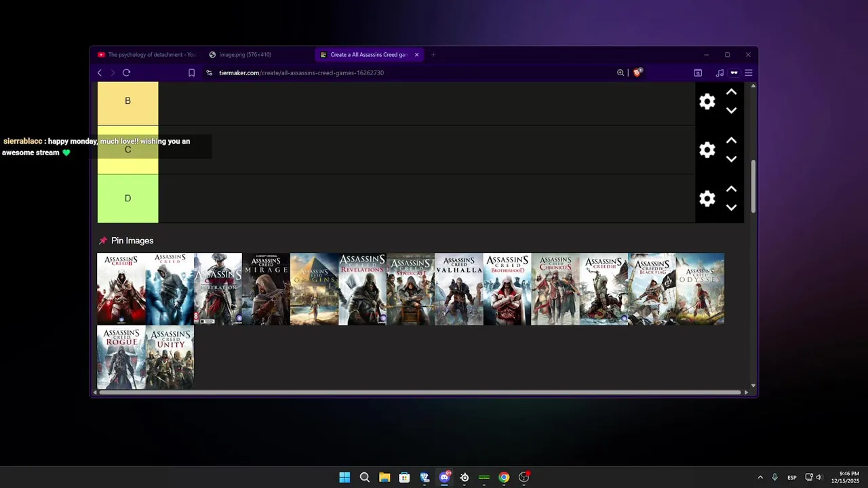Open settings gear for tier D
The width and height of the screenshot is (868, 488).
click(x=707, y=199)
